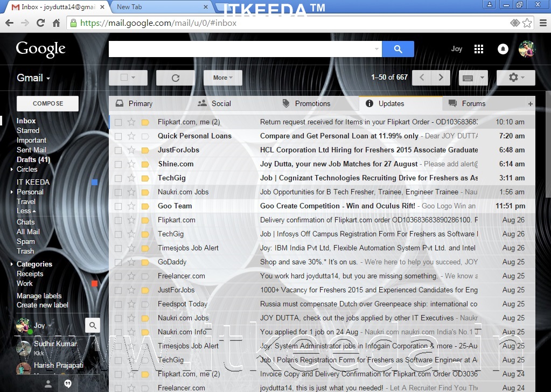The width and height of the screenshot is (551, 392).
Task: Expand the Personal label
Action: coord(12,192)
